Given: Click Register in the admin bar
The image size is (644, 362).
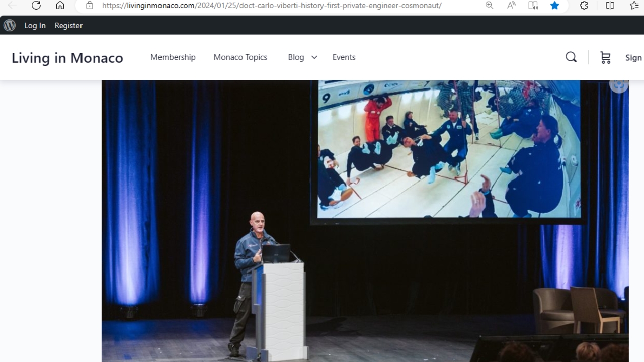Looking at the screenshot, I should [x=68, y=25].
